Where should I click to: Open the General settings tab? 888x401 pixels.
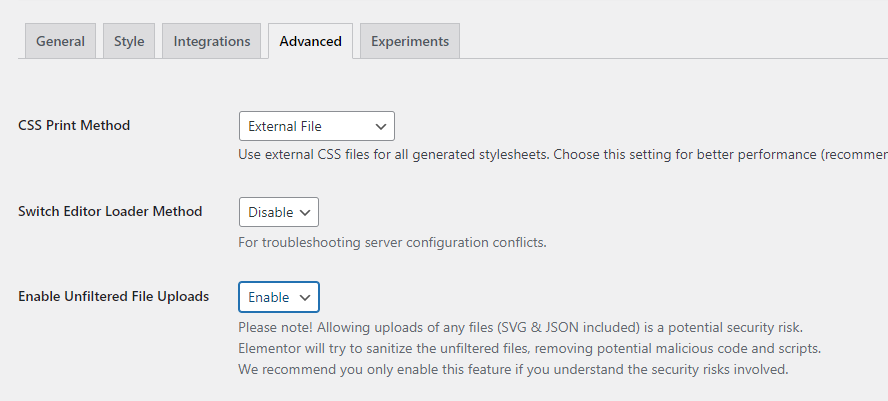[60, 41]
